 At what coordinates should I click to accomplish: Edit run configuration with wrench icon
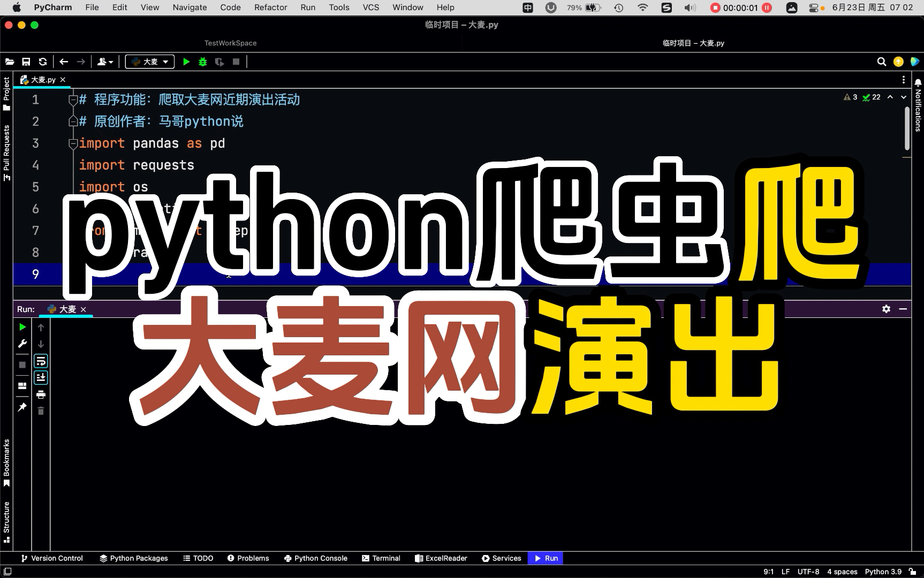click(x=22, y=344)
